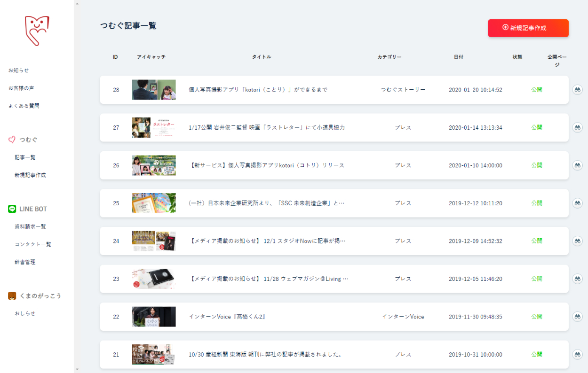Click binoculars icon for article 23
588x373 pixels.
(577, 279)
